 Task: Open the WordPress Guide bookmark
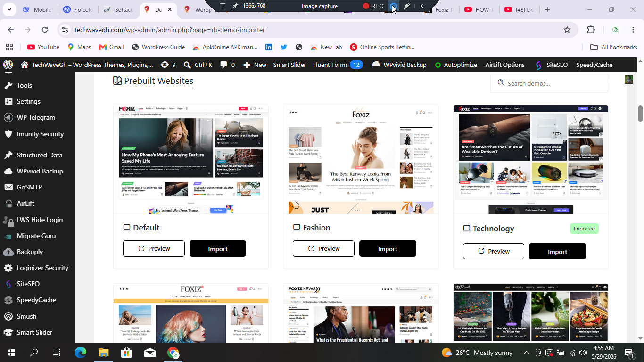(158, 47)
